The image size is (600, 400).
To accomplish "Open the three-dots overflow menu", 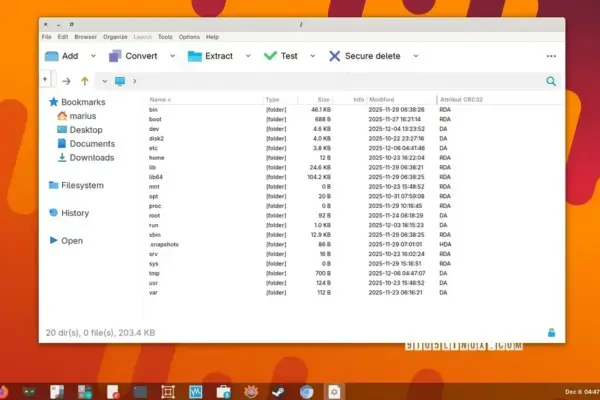I will (x=551, y=56).
